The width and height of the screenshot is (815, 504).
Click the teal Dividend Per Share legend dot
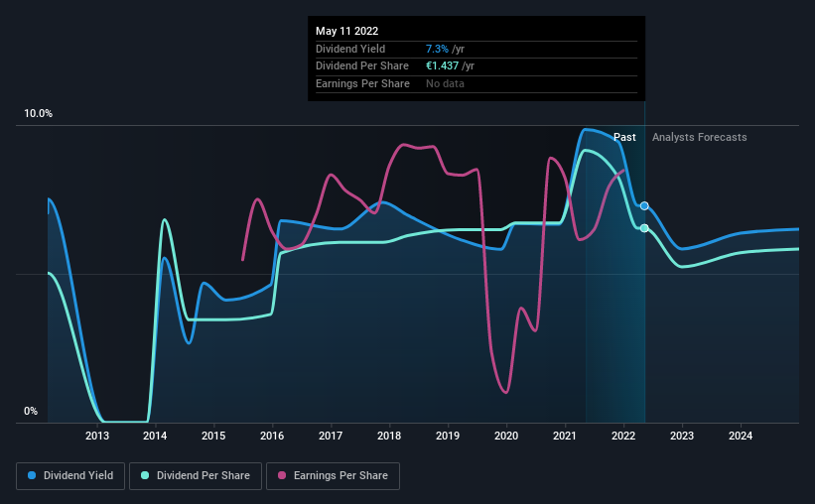[x=145, y=475]
